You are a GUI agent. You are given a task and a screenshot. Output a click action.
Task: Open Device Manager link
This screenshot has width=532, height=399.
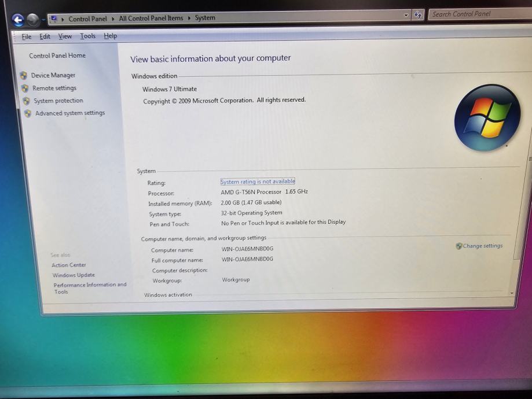point(53,75)
